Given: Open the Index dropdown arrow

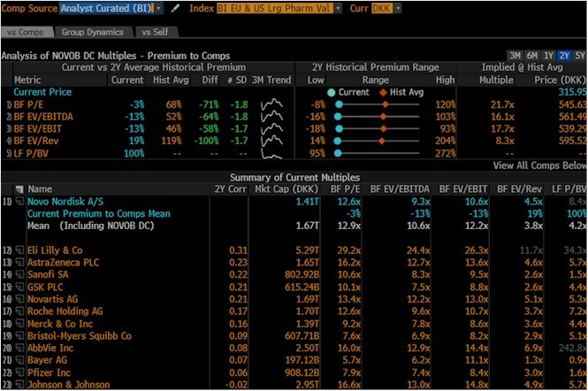Looking at the screenshot, I should point(338,8).
